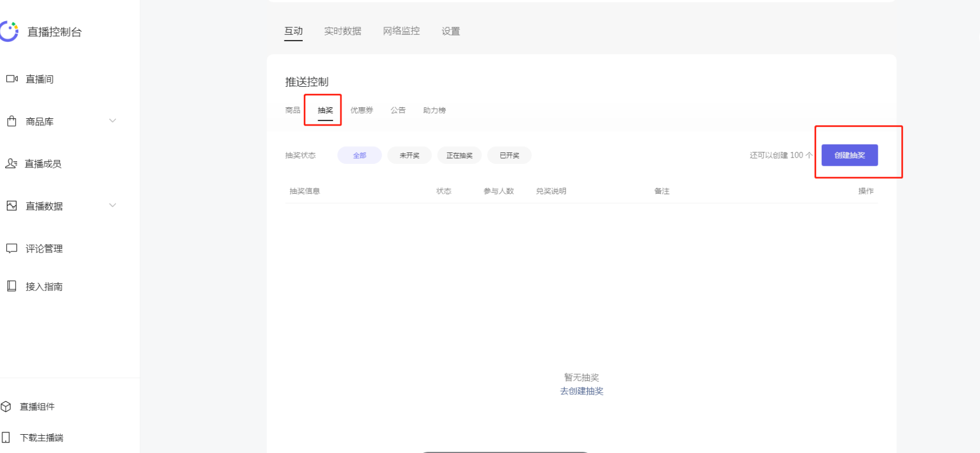Filter lotteries by 未开奖 status
The width and height of the screenshot is (980, 453).
pyautogui.click(x=409, y=155)
